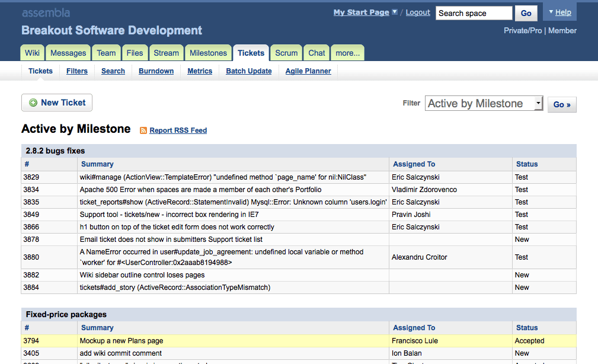Viewport: 598px width, 364px height.
Task: Go to the Files tab
Action: tap(135, 53)
